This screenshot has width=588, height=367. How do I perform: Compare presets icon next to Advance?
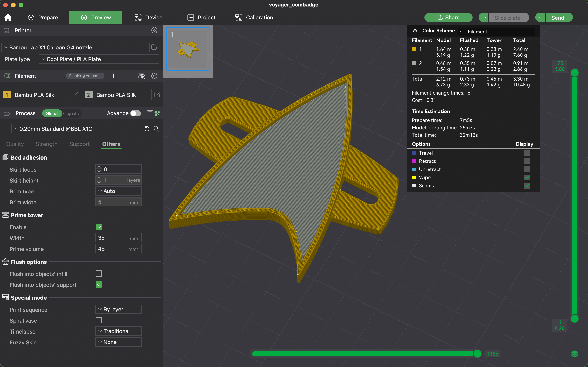[x=157, y=113]
